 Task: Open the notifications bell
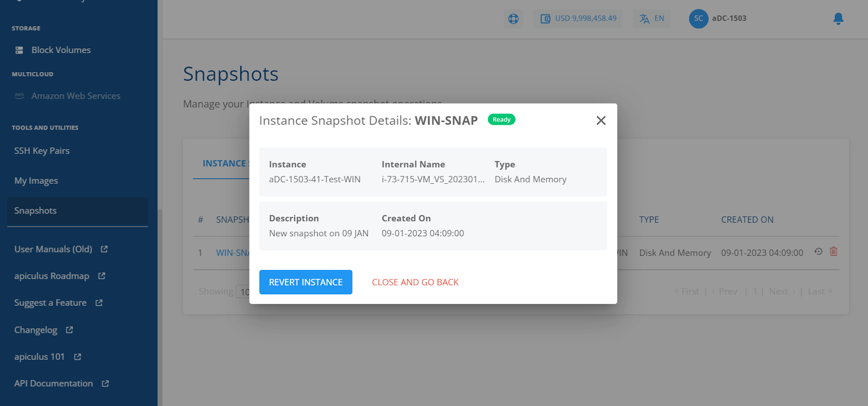coord(838,19)
